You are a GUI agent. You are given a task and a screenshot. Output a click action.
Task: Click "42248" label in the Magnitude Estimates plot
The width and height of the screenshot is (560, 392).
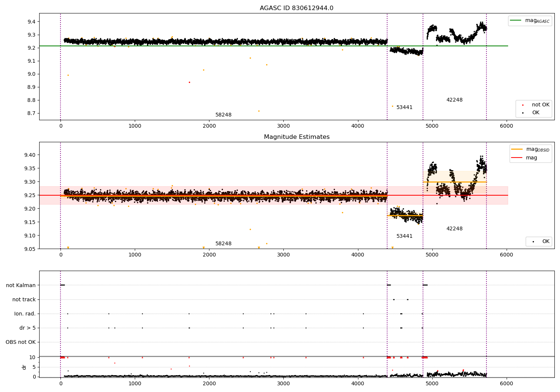454,229
